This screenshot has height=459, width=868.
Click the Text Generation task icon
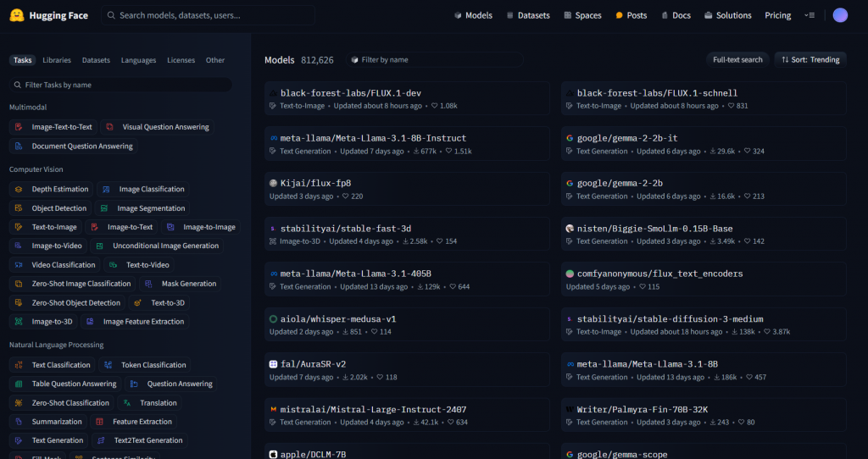(19, 440)
